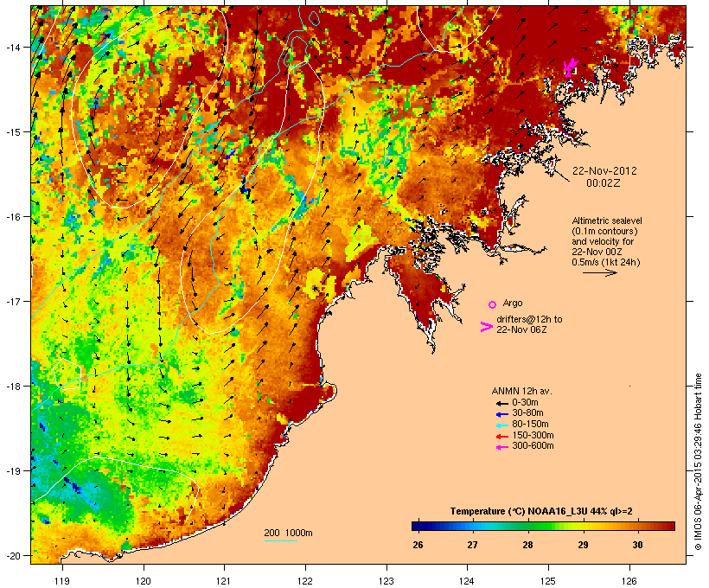Click the -14 latitude axis label
Screen dimensions: 709x588
pos(12,47)
